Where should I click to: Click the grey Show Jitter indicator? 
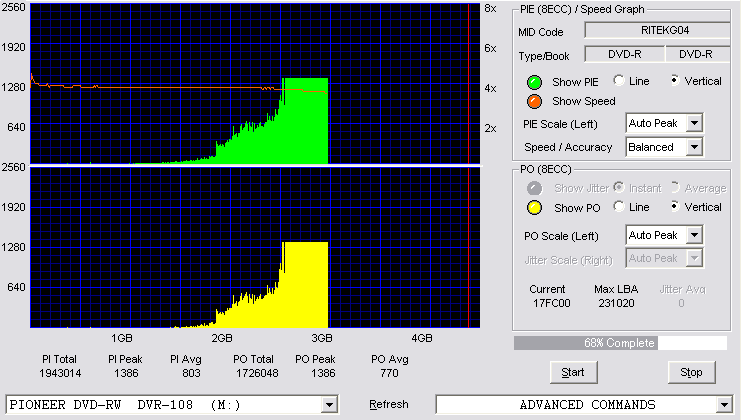coord(534,188)
